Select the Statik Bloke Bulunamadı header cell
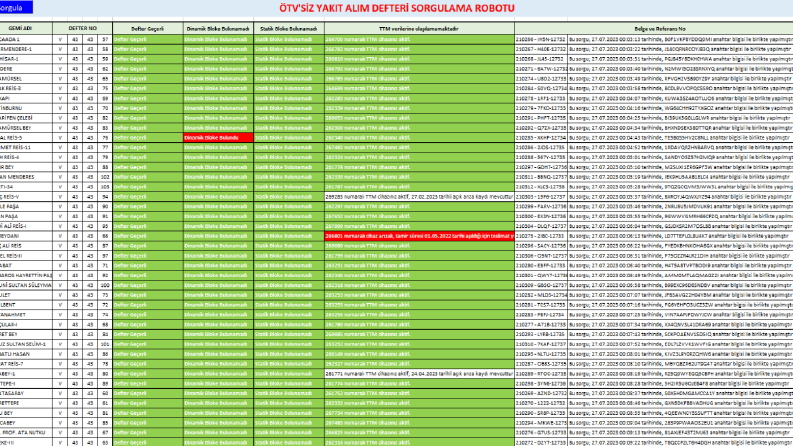The image size is (793, 446). coord(289,29)
